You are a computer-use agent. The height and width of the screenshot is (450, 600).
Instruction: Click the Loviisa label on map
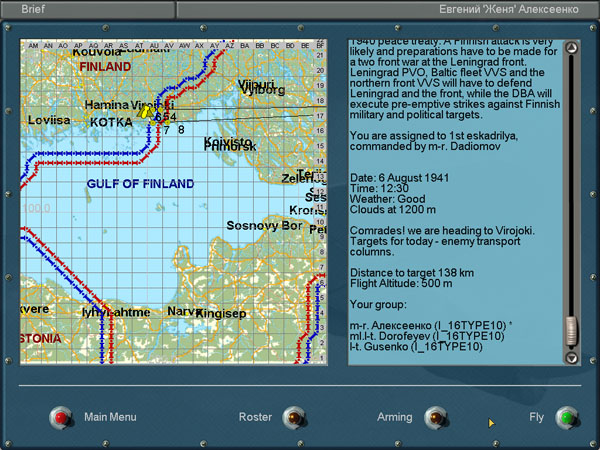49,119
